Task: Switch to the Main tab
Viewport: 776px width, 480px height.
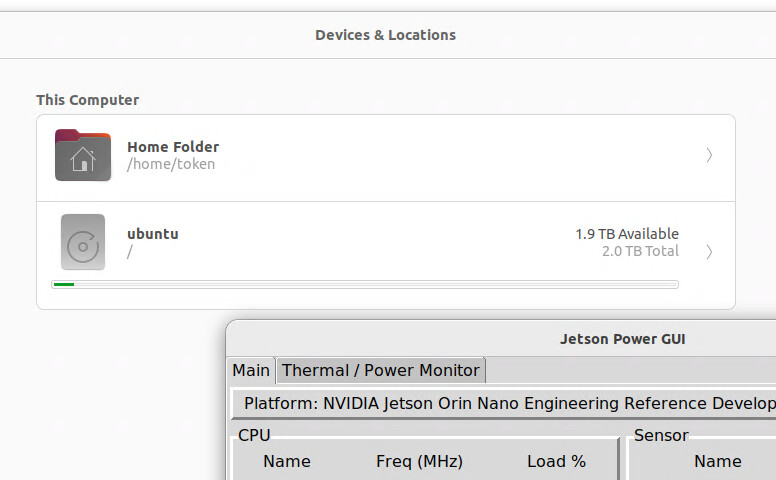Action: pyautogui.click(x=251, y=370)
